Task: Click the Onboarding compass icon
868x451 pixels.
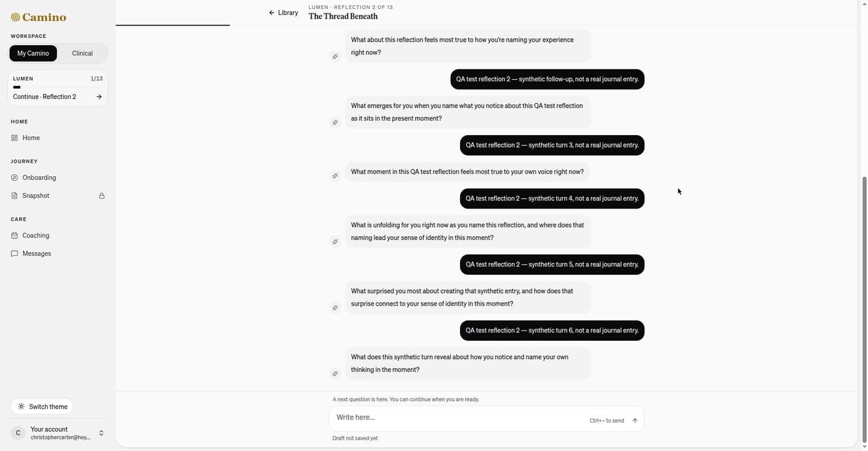Action: coord(14,178)
